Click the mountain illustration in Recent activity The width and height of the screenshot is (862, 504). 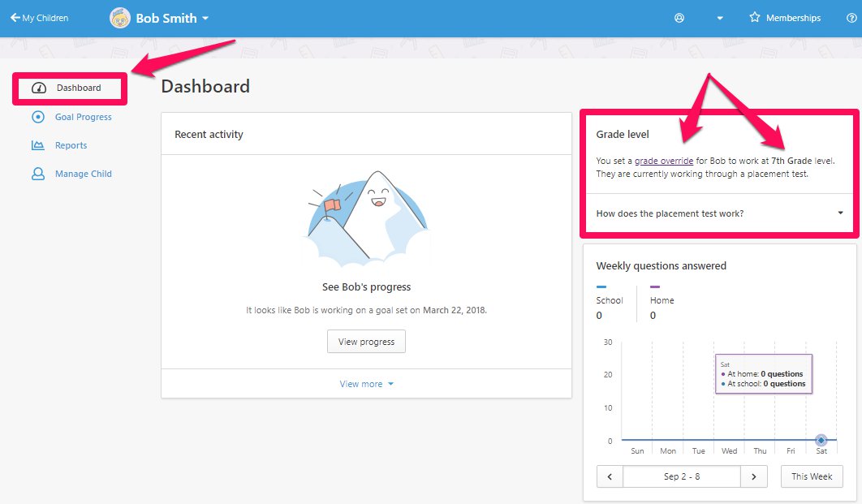(367, 218)
